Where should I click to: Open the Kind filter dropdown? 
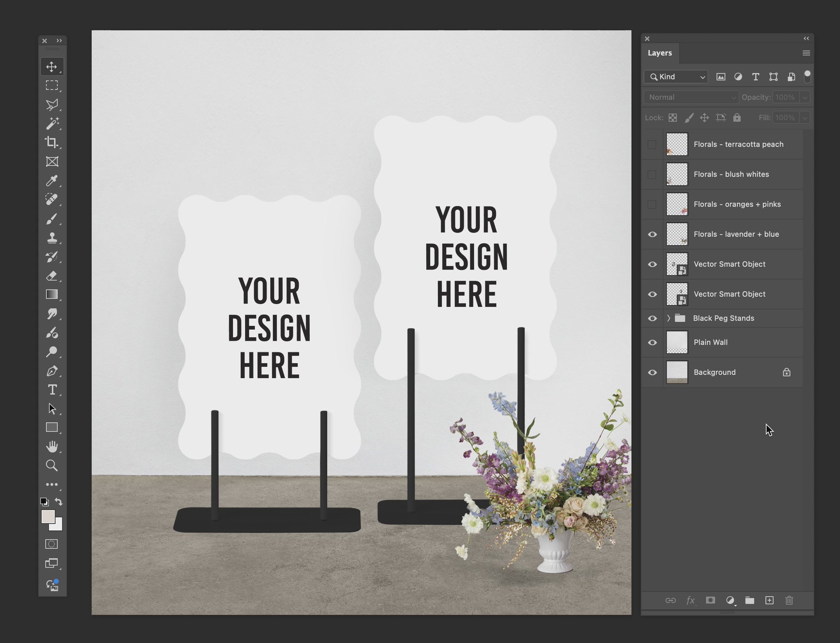tap(676, 77)
